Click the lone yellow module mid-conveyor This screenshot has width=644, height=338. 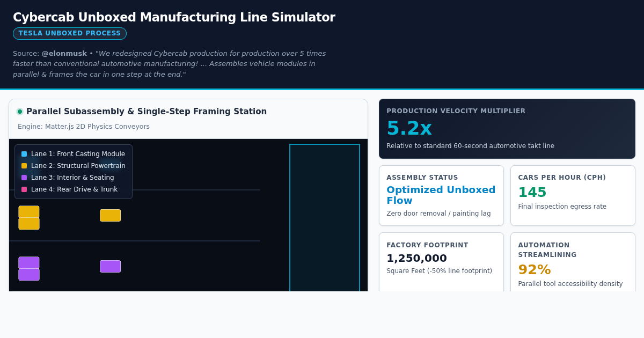[x=110, y=215]
